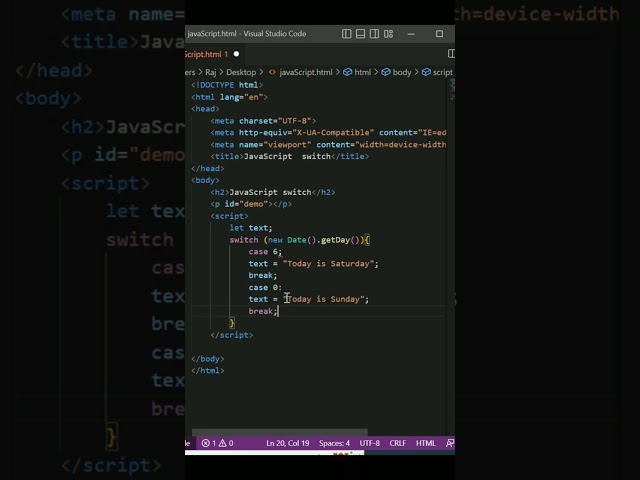The height and width of the screenshot is (480, 640).
Task: Click the switch (new Date().getDay()) line
Action: pos(300,240)
